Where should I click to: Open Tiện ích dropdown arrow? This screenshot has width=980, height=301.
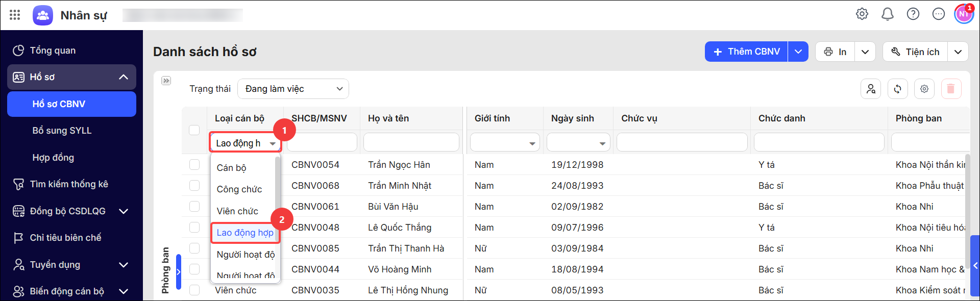958,52
